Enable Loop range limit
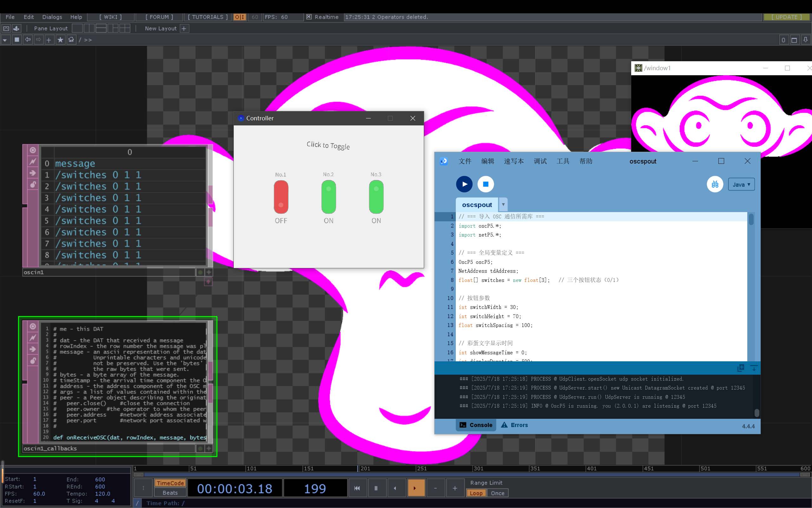812x508 pixels. pos(476,493)
